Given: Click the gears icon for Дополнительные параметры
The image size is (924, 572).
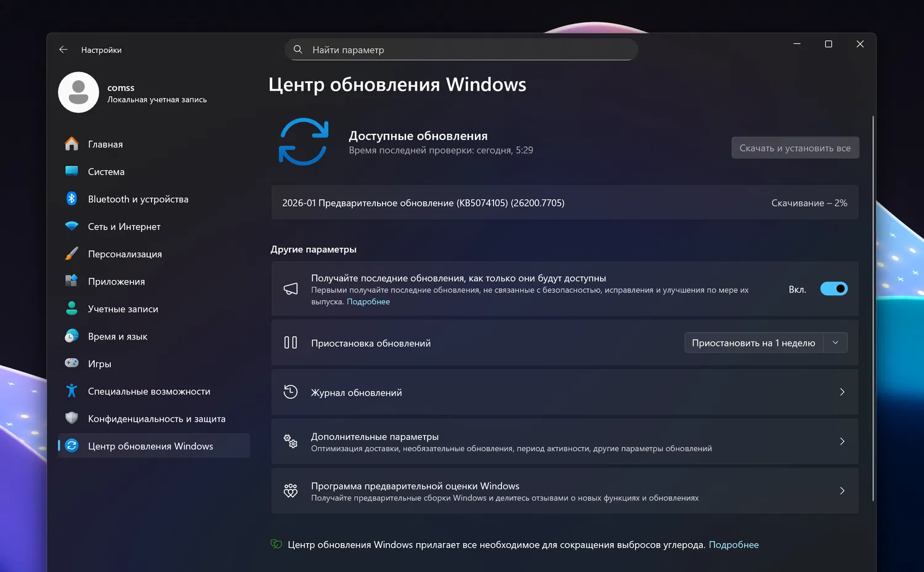Looking at the screenshot, I should point(291,441).
